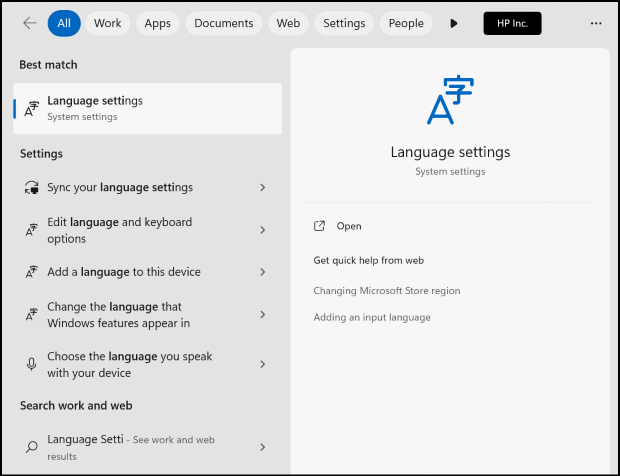This screenshot has height=476, width=620.
Task: Select the Apps filter tab
Action: 157,23
